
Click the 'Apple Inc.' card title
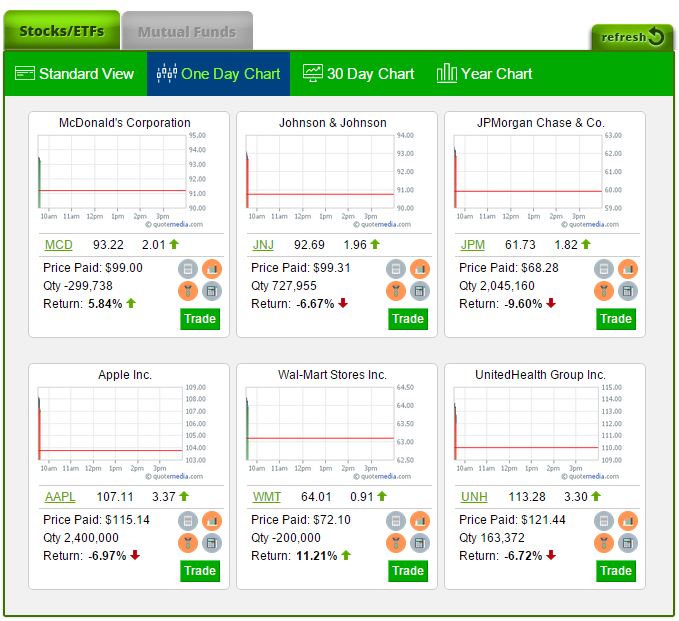(125, 375)
